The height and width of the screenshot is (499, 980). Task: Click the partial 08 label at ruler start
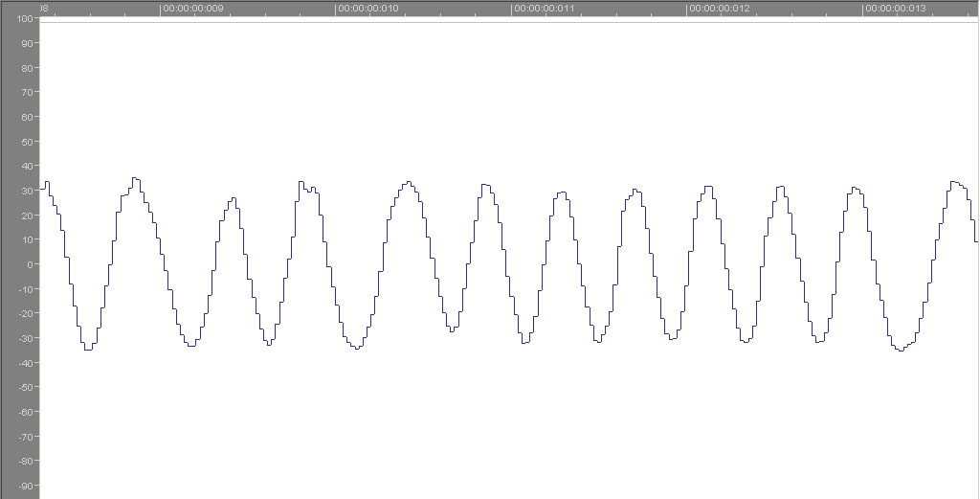coord(43,9)
